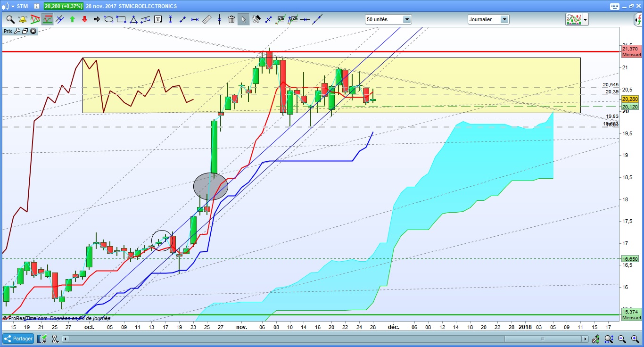Click the 19,83 level label
644x347 pixels.
(x=612, y=116)
